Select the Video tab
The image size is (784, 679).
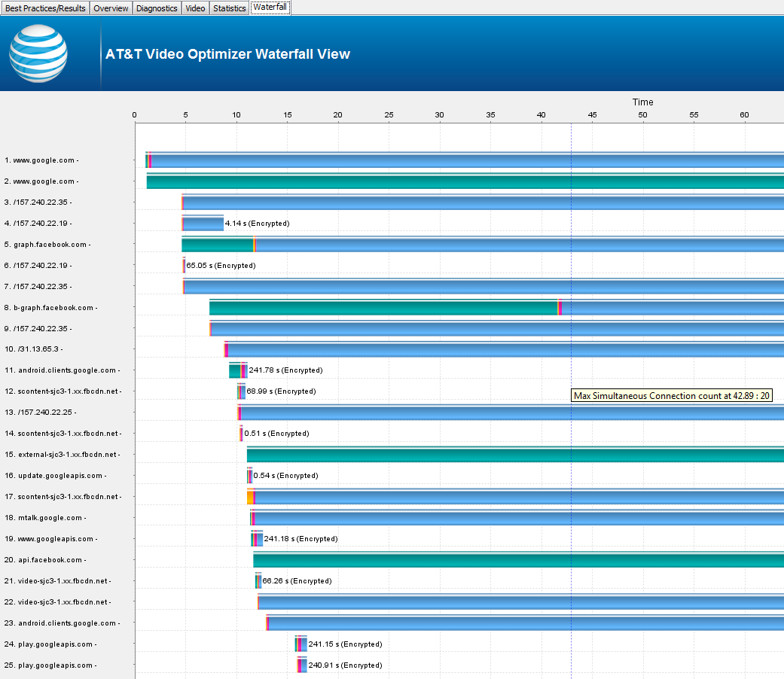[x=195, y=8]
